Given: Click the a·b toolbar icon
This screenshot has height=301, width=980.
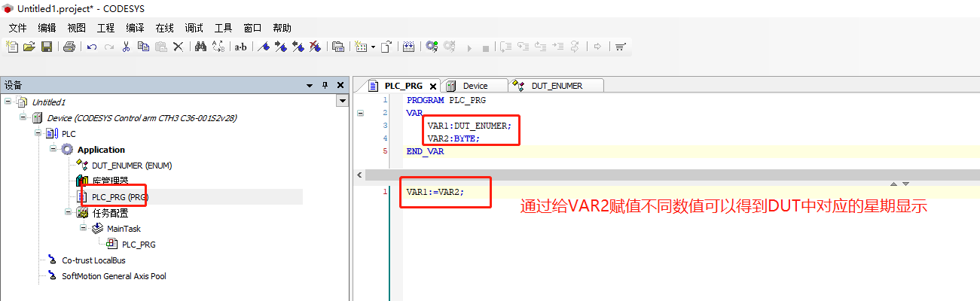Looking at the screenshot, I should 241,47.
